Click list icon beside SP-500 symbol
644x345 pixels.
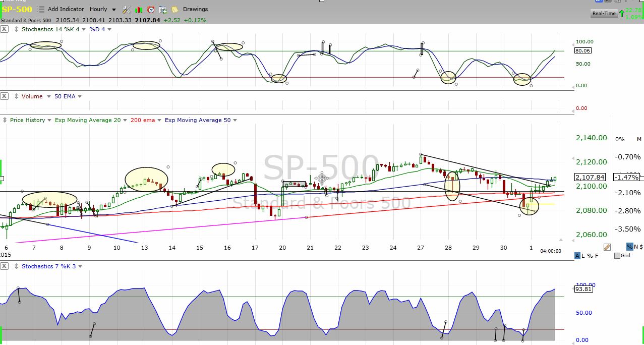point(40,10)
